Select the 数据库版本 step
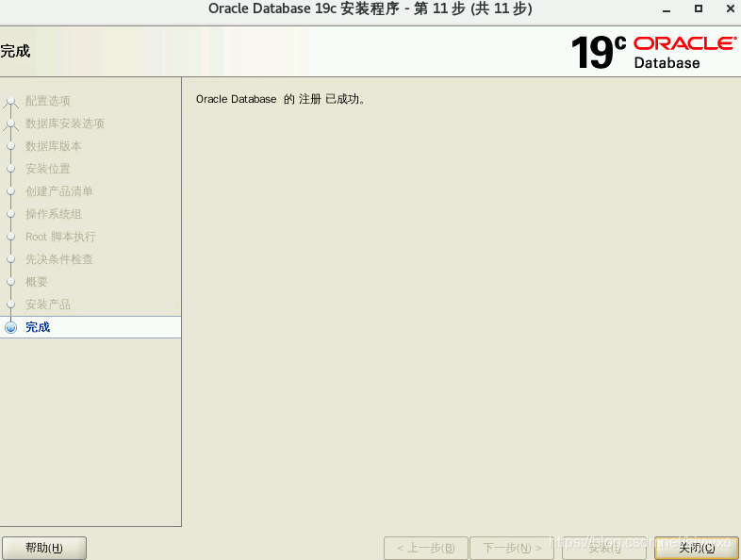The image size is (741, 560). point(54,146)
